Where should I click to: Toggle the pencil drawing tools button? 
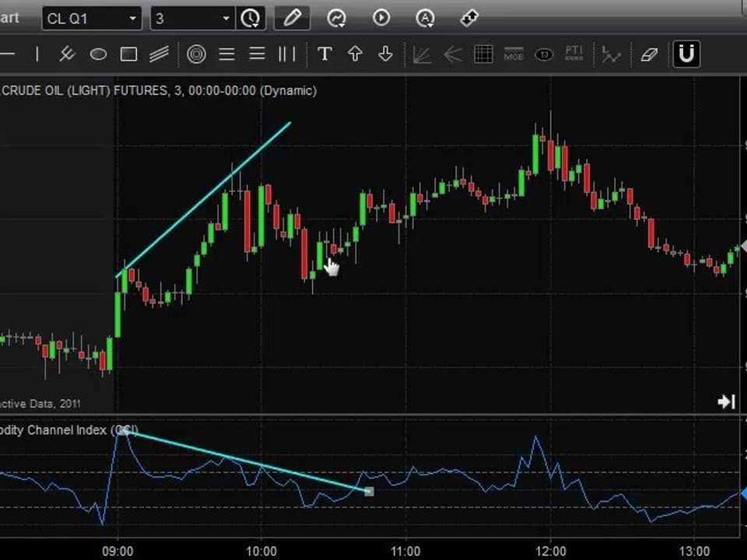(292, 19)
